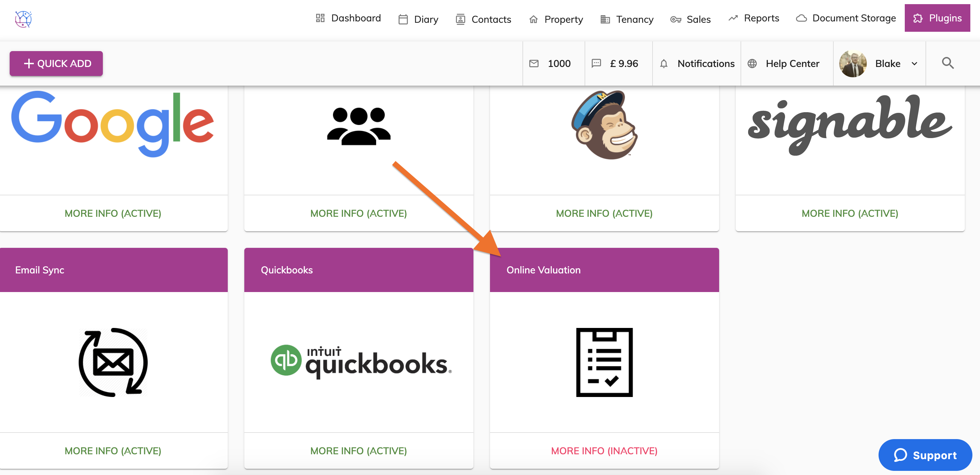Viewport: 980px width, 475px height.
Task: Click the search magnifier icon
Action: tap(947, 63)
